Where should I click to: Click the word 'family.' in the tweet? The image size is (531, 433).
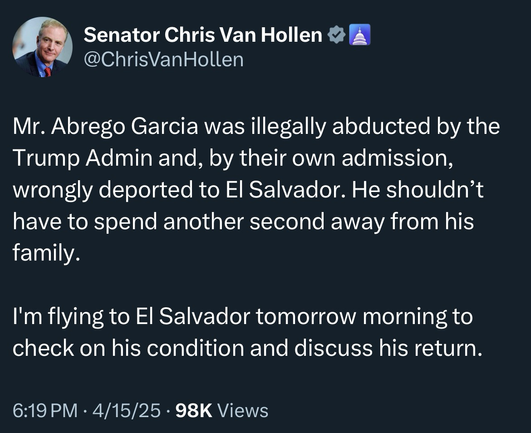click(x=46, y=253)
